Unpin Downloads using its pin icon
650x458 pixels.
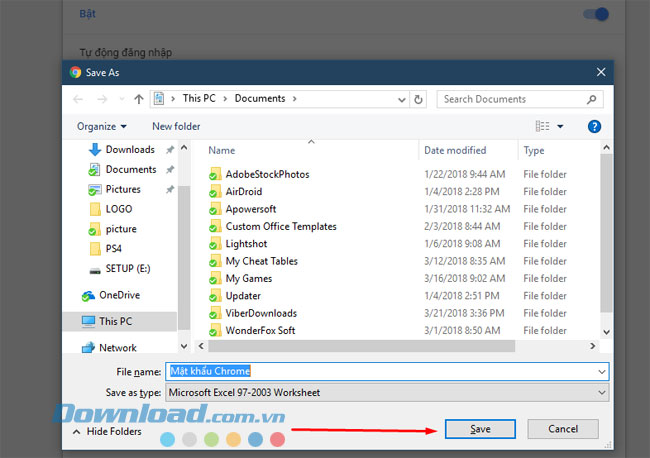(170, 150)
